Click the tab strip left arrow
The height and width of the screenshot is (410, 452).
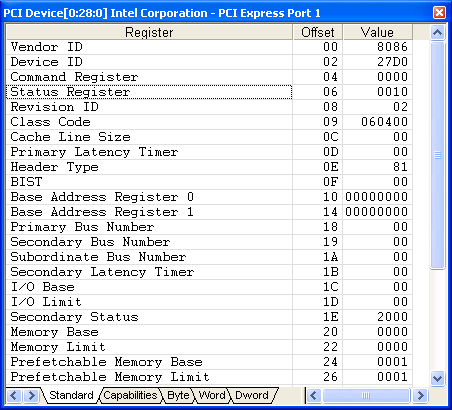point(14,396)
